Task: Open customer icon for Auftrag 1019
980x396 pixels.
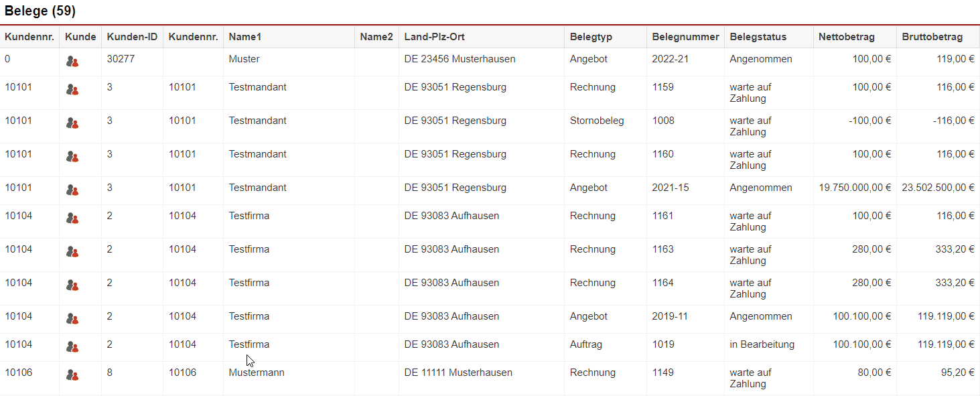Action: point(72,347)
